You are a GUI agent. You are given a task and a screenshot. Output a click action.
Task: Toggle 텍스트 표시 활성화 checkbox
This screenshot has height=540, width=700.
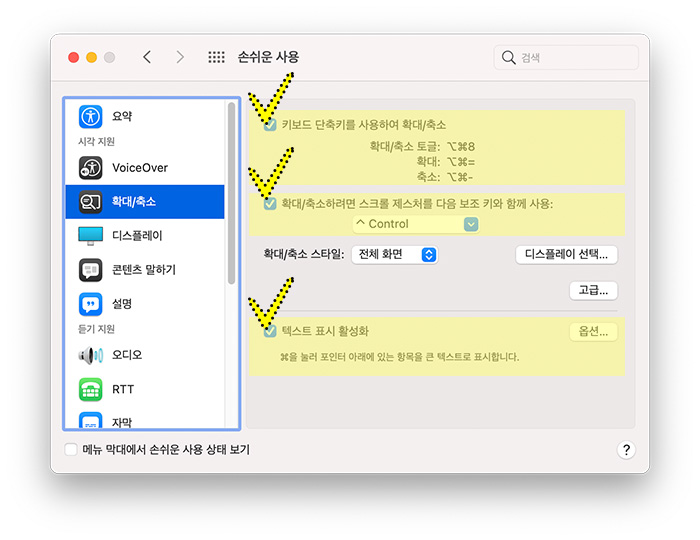(270, 331)
